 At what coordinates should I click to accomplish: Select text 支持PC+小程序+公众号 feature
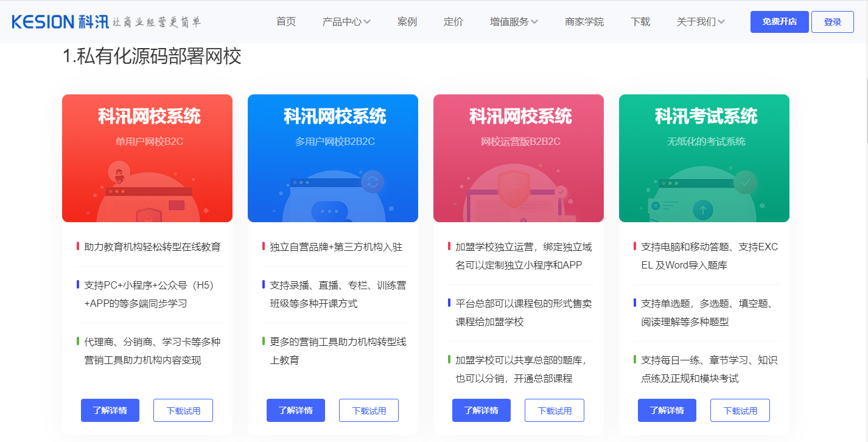(149, 294)
